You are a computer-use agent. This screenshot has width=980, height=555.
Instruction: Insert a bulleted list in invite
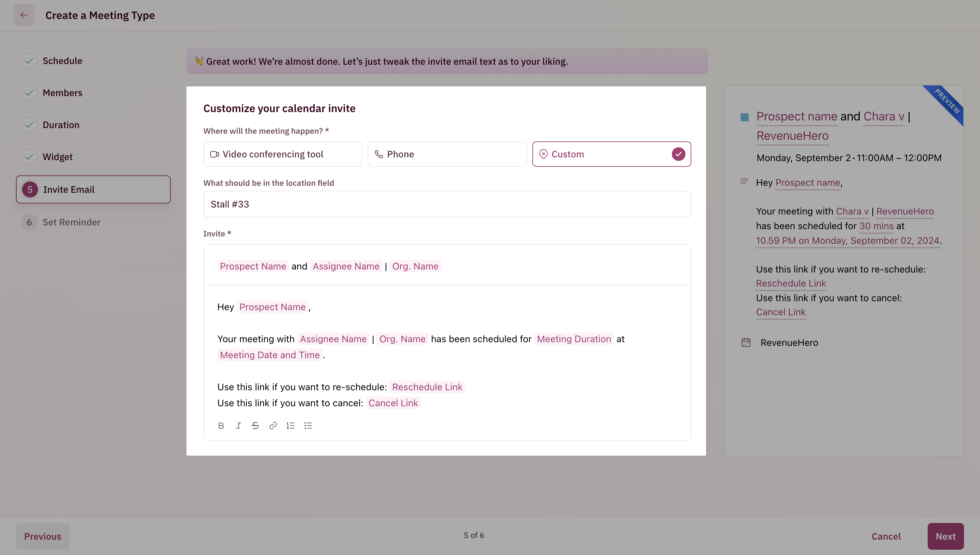(308, 426)
